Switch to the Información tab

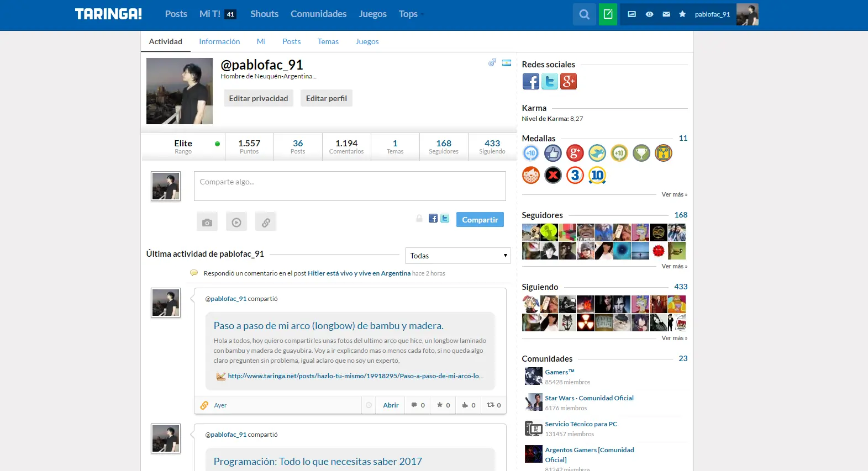pyautogui.click(x=219, y=41)
